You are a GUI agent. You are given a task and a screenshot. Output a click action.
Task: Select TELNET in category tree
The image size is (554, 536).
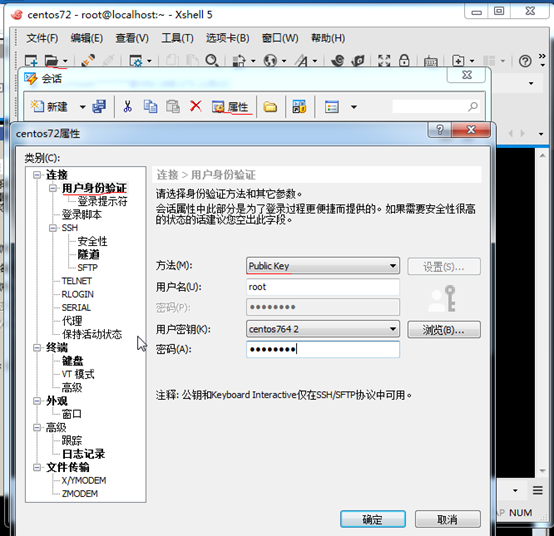coord(77,281)
